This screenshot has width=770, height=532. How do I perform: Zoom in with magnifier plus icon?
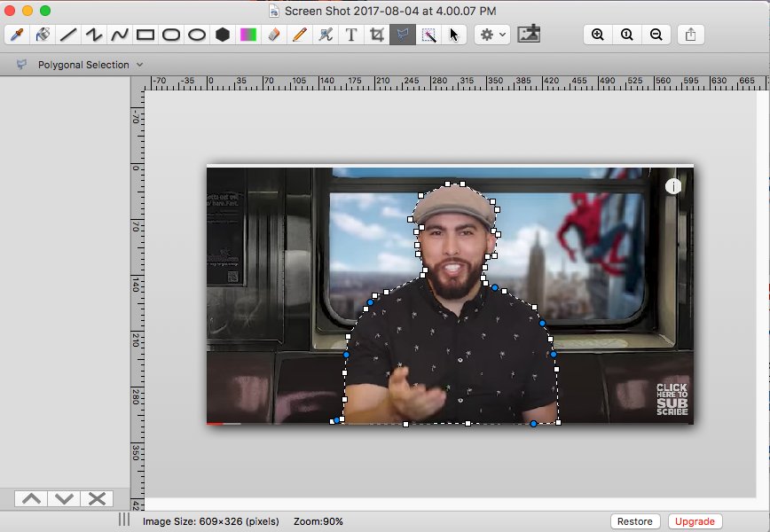598,35
